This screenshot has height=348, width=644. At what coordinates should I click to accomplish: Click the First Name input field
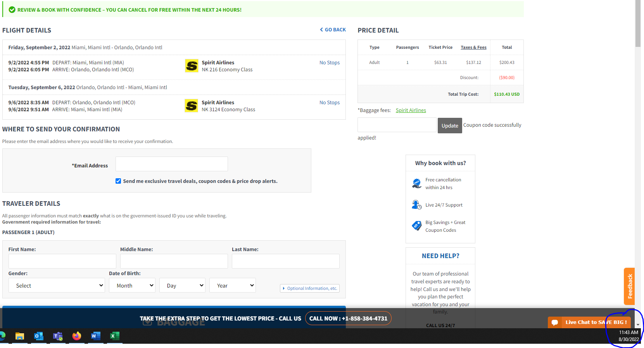click(62, 261)
